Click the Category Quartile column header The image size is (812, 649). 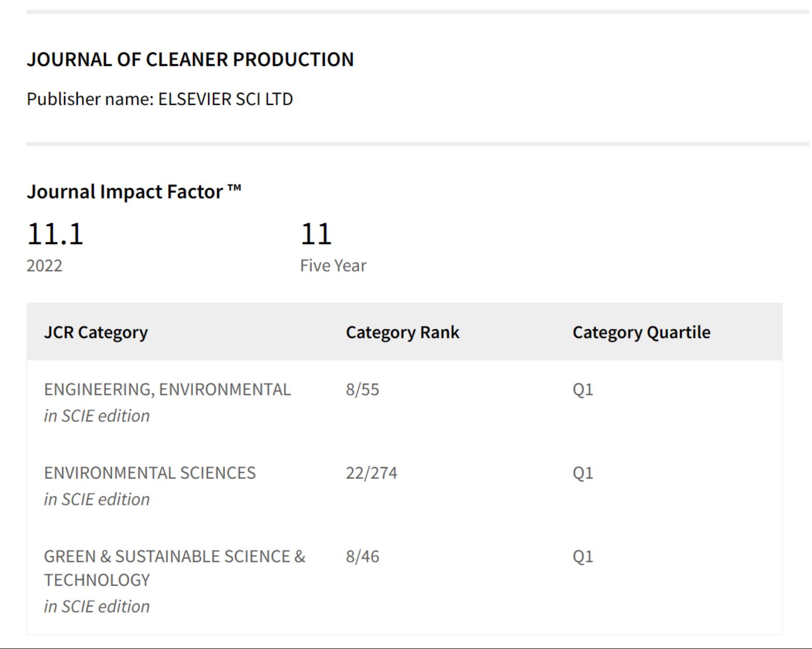click(x=641, y=332)
